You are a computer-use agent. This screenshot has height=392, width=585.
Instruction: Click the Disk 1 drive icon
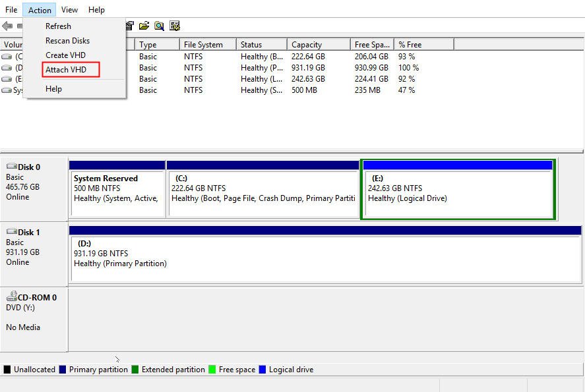coord(12,231)
